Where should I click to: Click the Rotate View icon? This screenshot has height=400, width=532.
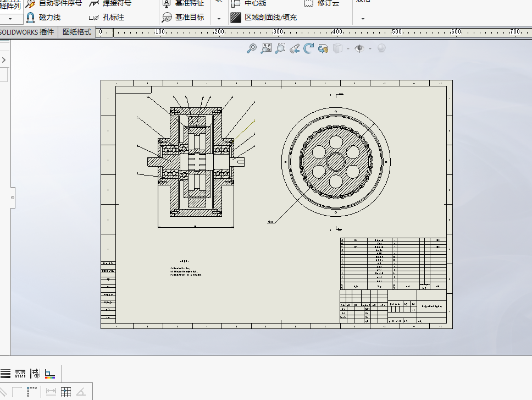(x=308, y=48)
